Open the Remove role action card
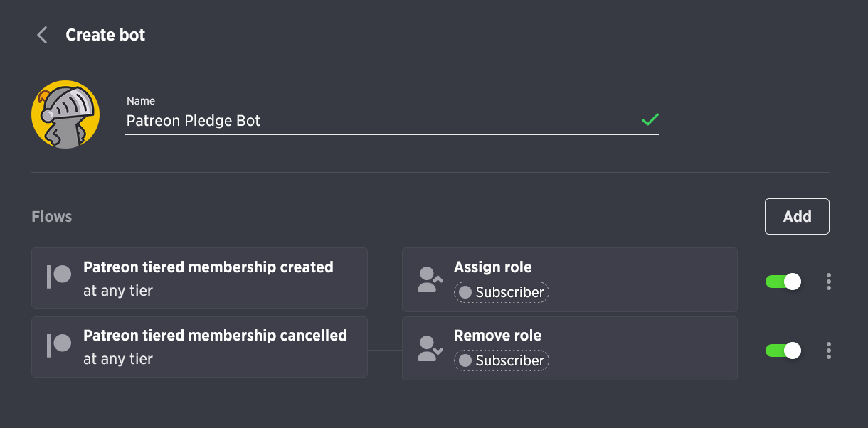 point(570,348)
